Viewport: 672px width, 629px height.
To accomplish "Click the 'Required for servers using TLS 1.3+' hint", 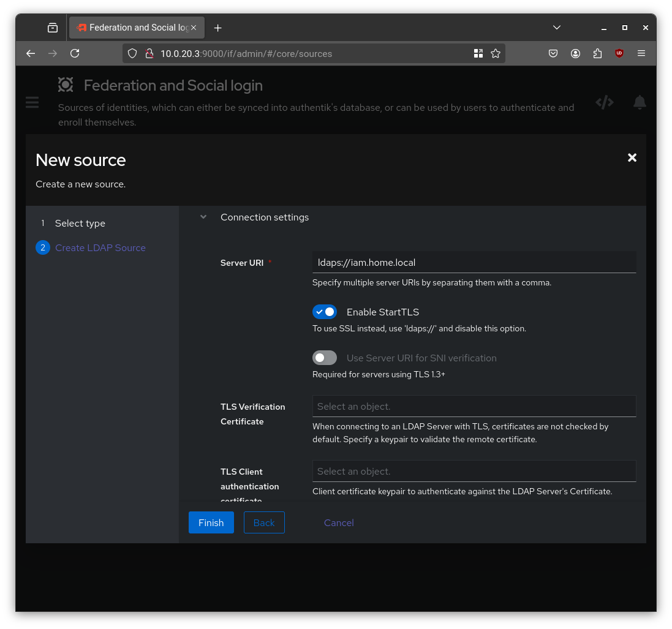I will tap(379, 374).
